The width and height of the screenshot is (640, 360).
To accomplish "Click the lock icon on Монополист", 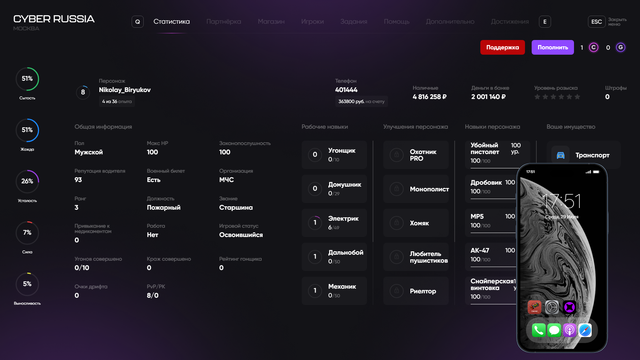I will [396, 189].
